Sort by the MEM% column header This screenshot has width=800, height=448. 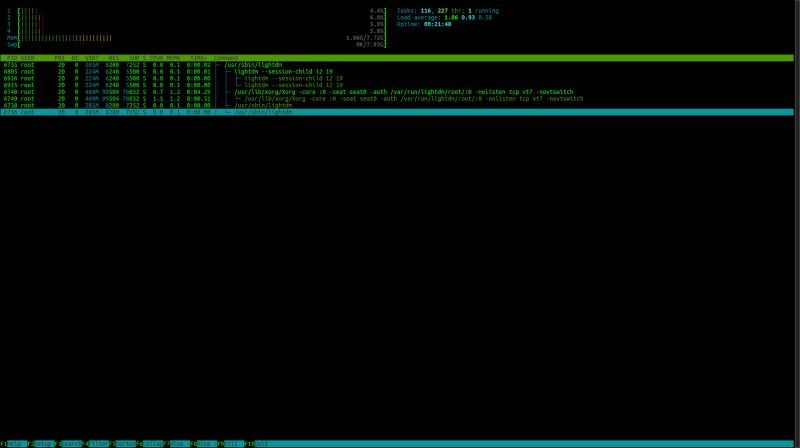tap(173, 58)
